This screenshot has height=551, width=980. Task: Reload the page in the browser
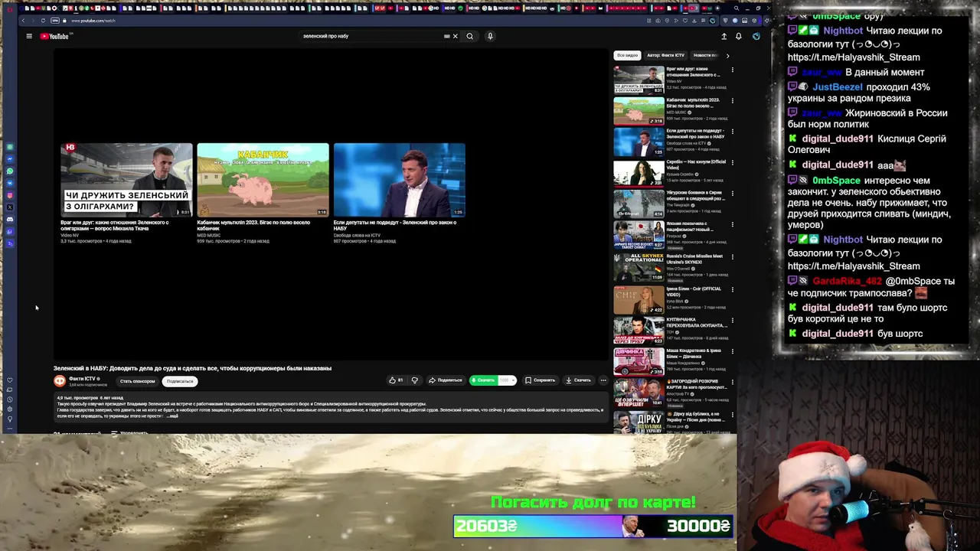(43, 21)
